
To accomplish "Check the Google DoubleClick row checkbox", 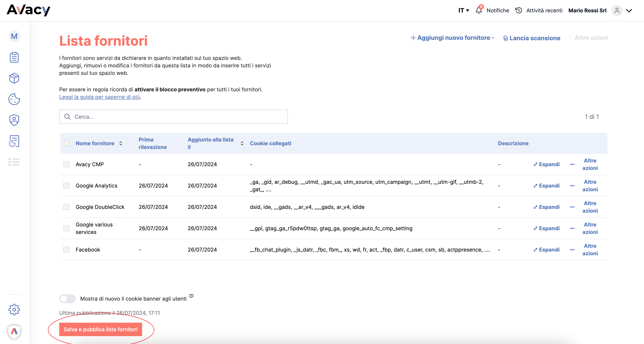I will pyautogui.click(x=66, y=207).
